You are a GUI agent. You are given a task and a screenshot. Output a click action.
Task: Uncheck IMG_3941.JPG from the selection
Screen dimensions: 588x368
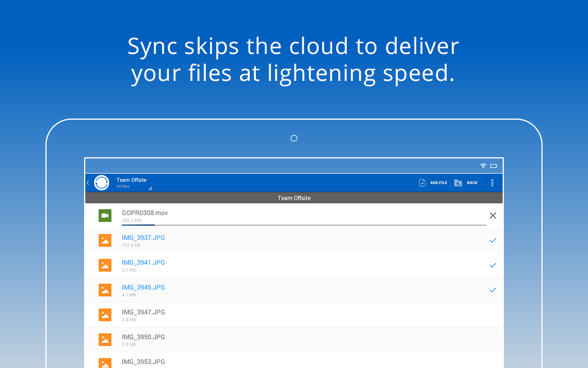coord(493,265)
